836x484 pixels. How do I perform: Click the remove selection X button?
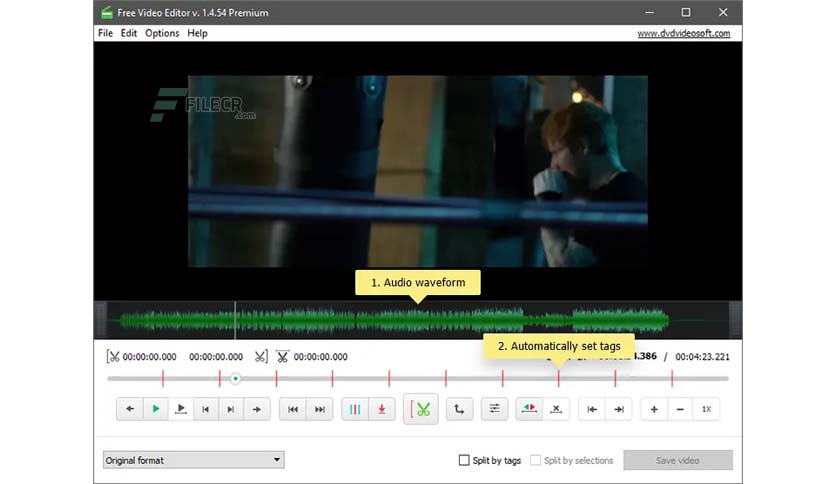[556, 409]
